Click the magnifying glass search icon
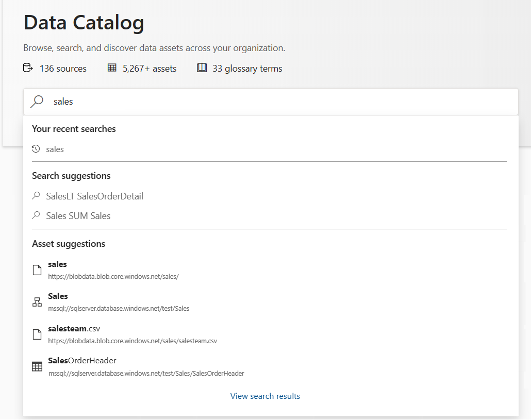 pos(37,102)
